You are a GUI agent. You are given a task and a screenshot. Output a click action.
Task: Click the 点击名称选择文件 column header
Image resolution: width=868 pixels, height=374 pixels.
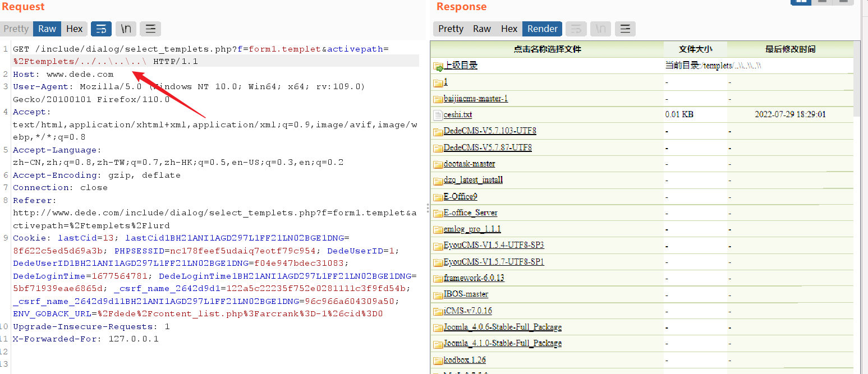tap(548, 49)
